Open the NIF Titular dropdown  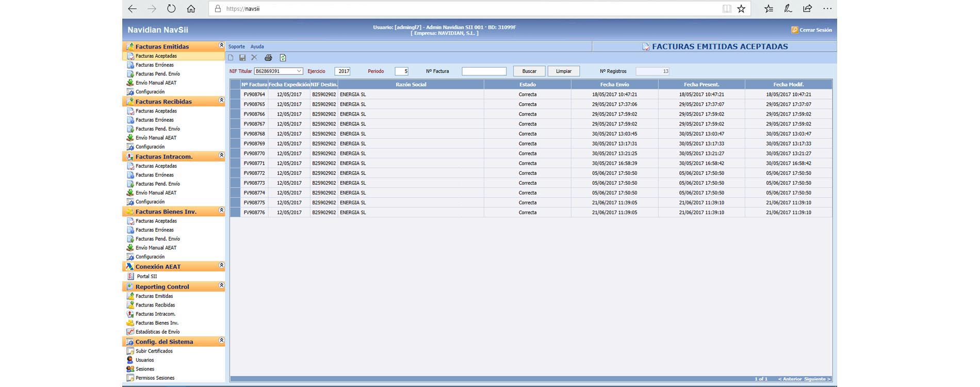[x=299, y=71]
